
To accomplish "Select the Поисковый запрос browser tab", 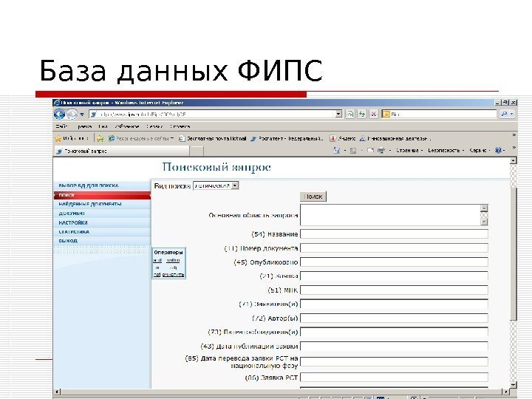I will [121, 151].
